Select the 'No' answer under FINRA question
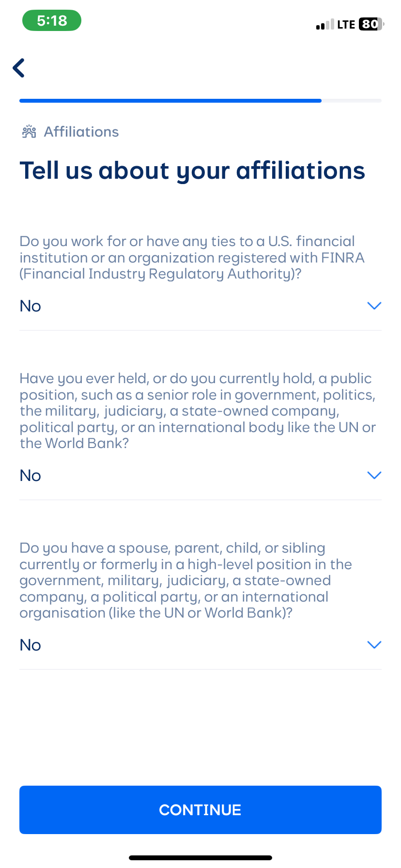 click(31, 306)
